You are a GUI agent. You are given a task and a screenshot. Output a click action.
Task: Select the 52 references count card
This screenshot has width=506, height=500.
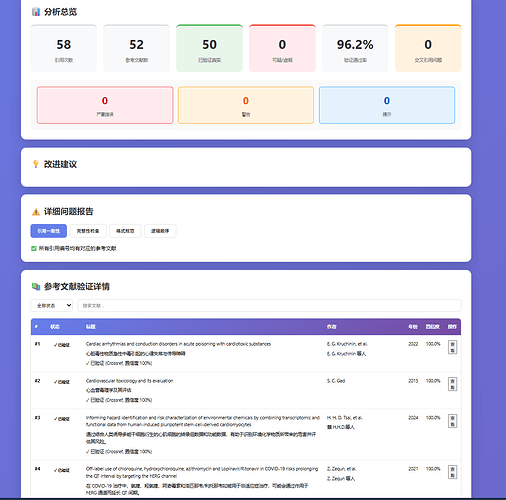136,48
